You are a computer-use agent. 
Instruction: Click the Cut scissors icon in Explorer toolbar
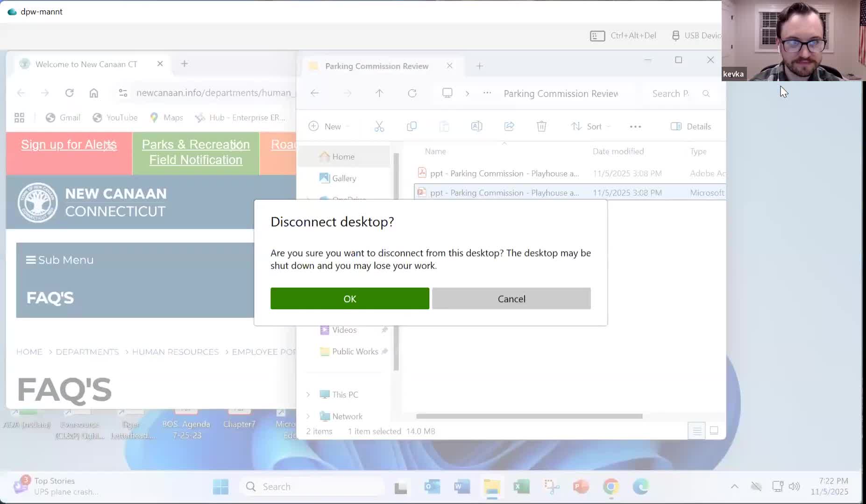click(379, 126)
